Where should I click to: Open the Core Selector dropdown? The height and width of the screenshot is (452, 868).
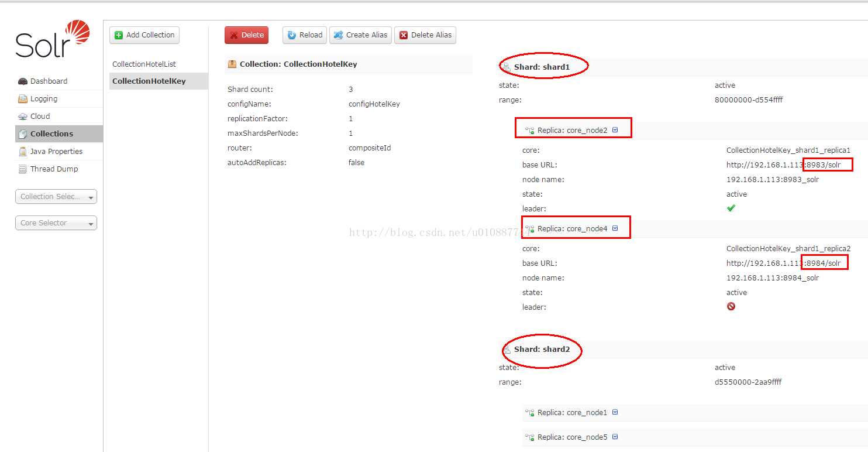56,223
